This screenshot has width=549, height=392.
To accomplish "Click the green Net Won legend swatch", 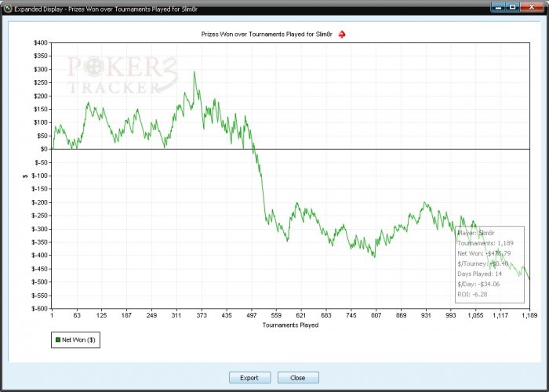I will point(58,339).
